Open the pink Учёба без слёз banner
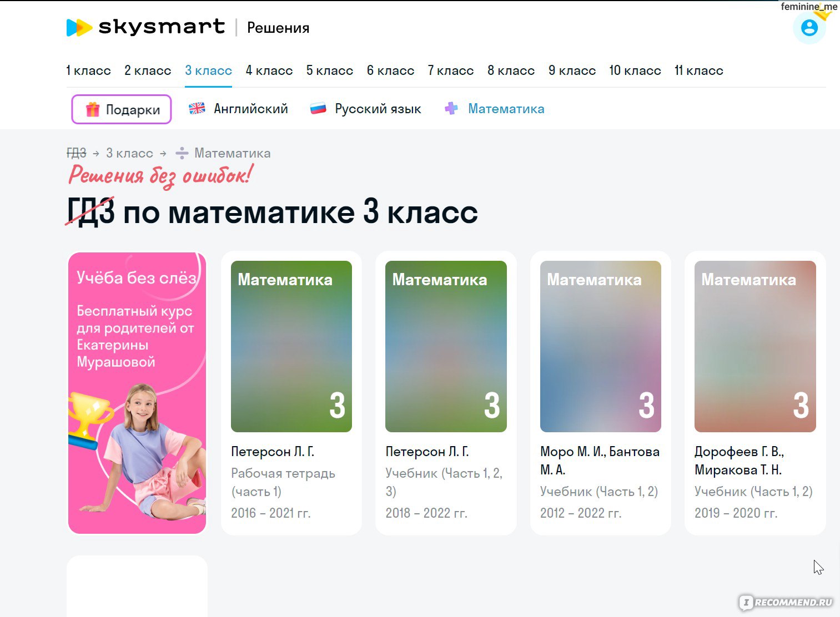Image resolution: width=840 pixels, height=617 pixels. point(137,393)
